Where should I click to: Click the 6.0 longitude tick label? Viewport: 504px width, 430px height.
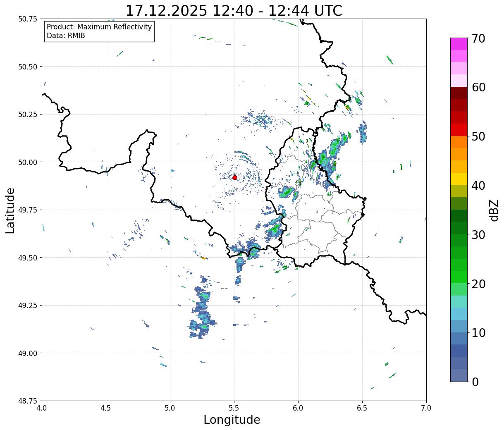[298, 408]
